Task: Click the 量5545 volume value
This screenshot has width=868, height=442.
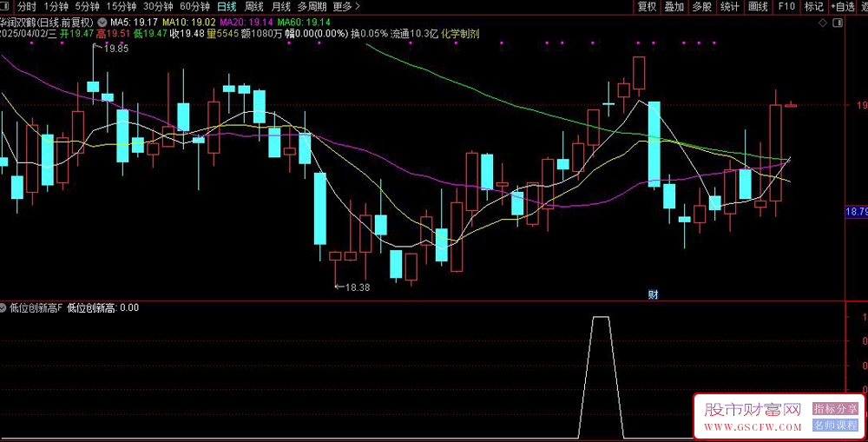Action: 222,34
